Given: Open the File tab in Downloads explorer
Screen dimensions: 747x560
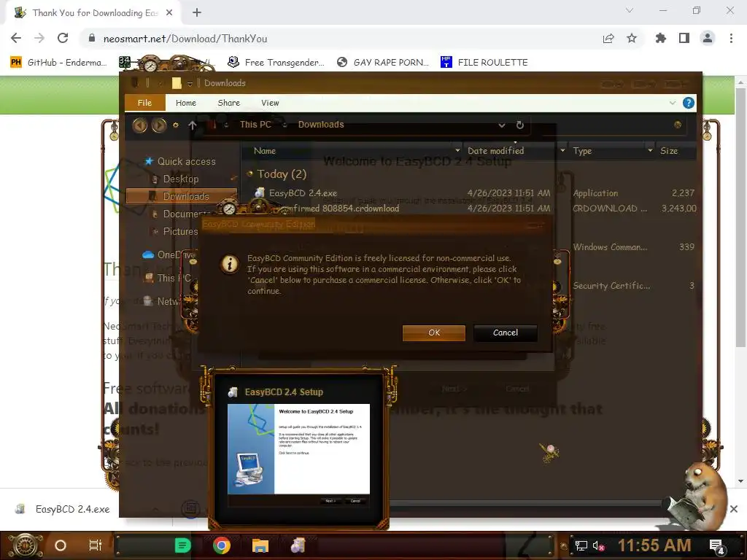Looking at the screenshot, I should (x=145, y=103).
